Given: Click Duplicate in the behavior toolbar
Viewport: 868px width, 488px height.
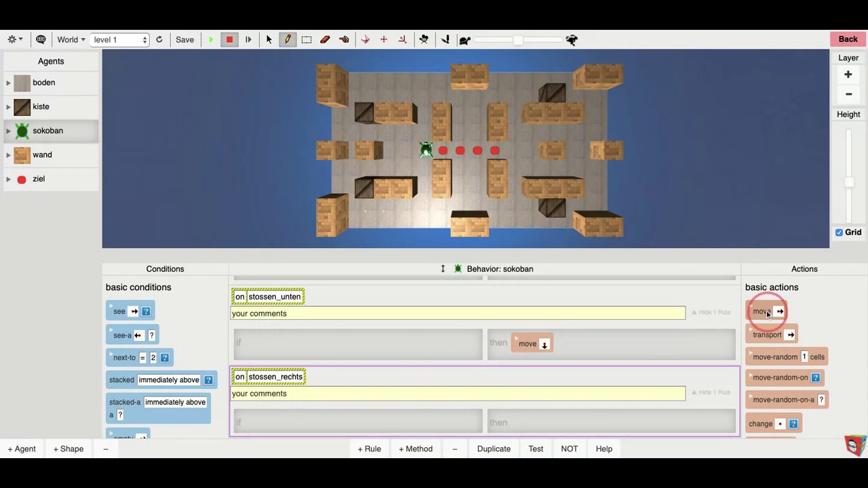Looking at the screenshot, I should pos(494,449).
